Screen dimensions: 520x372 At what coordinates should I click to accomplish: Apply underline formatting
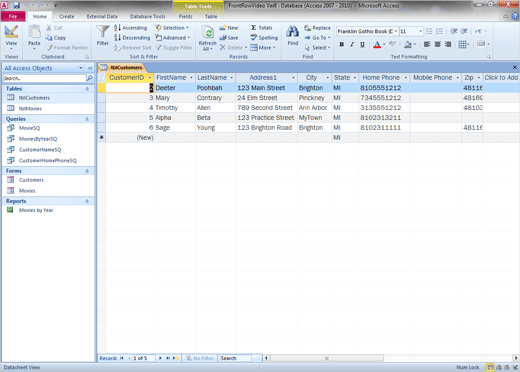coord(362,44)
